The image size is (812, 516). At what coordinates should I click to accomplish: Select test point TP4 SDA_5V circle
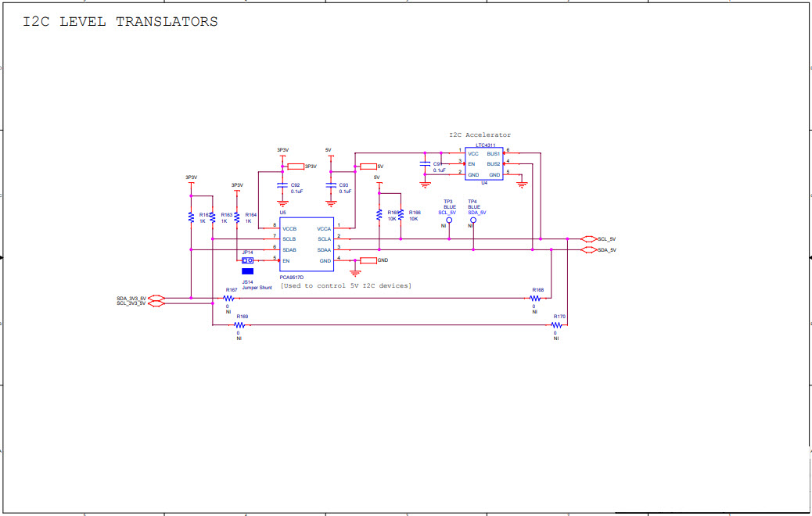472,220
